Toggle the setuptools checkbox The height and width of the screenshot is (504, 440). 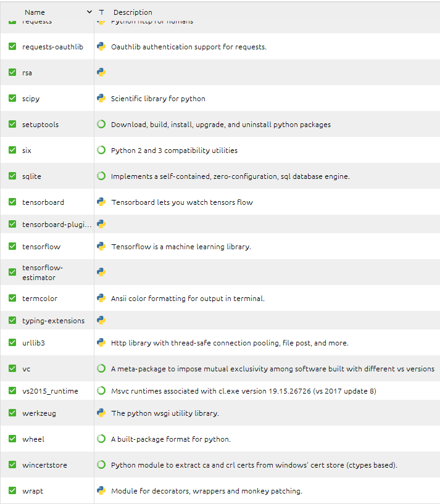point(12,124)
